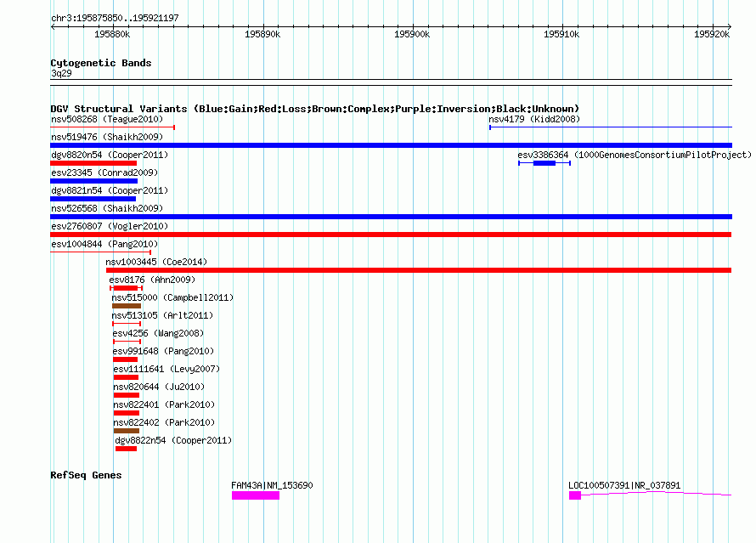
Task: Select the red bar under esv991648
Action: tap(126, 359)
